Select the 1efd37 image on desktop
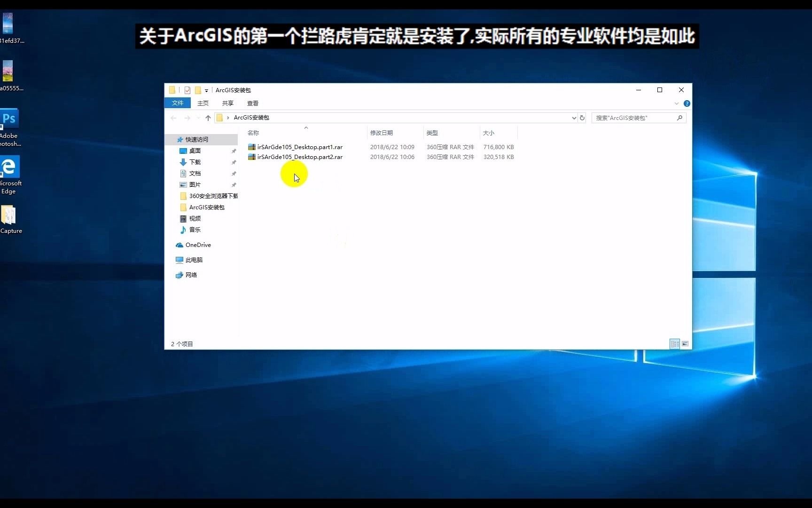Image resolution: width=812 pixels, height=508 pixels. 10,28
